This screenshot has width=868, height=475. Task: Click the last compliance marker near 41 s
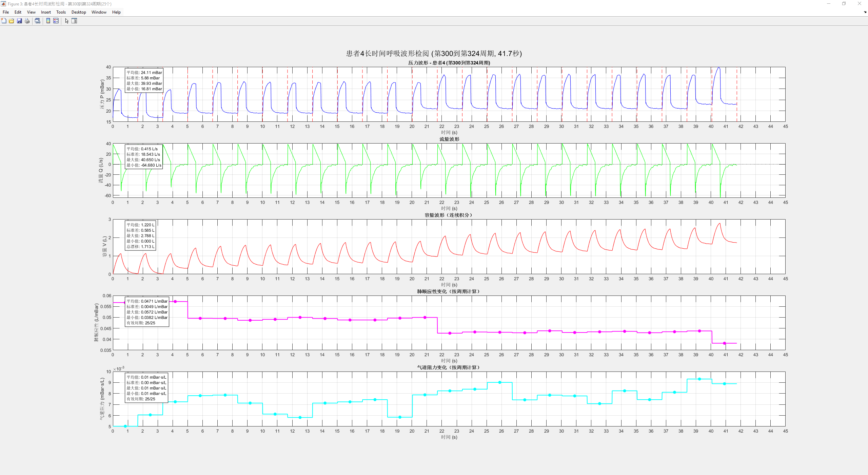(725, 343)
